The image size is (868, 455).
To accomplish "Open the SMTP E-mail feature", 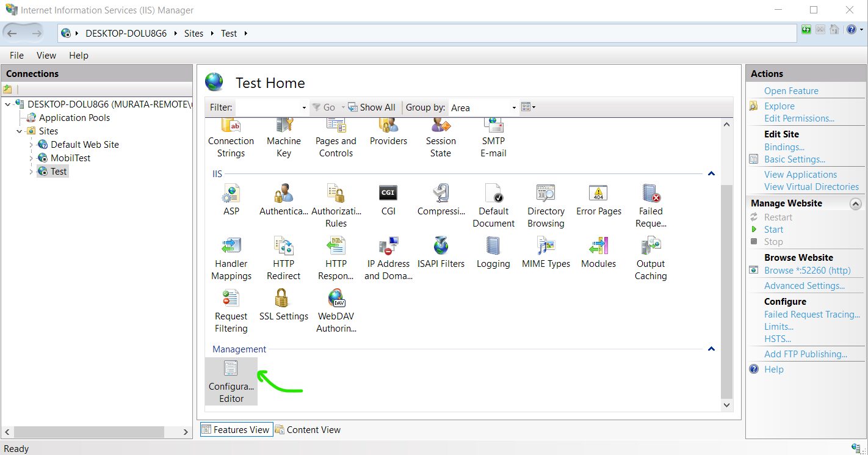I will pyautogui.click(x=493, y=140).
